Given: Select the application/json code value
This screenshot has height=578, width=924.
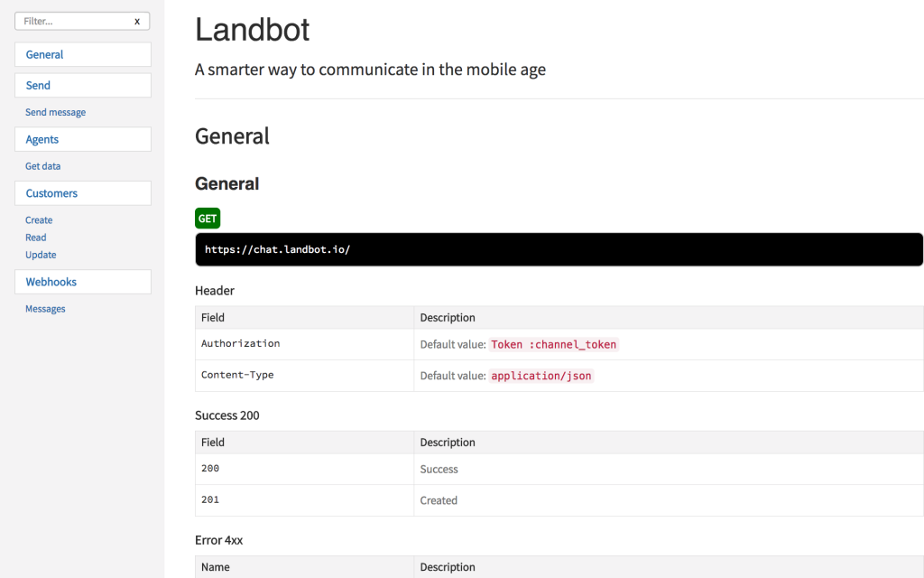Looking at the screenshot, I should [541, 376].
